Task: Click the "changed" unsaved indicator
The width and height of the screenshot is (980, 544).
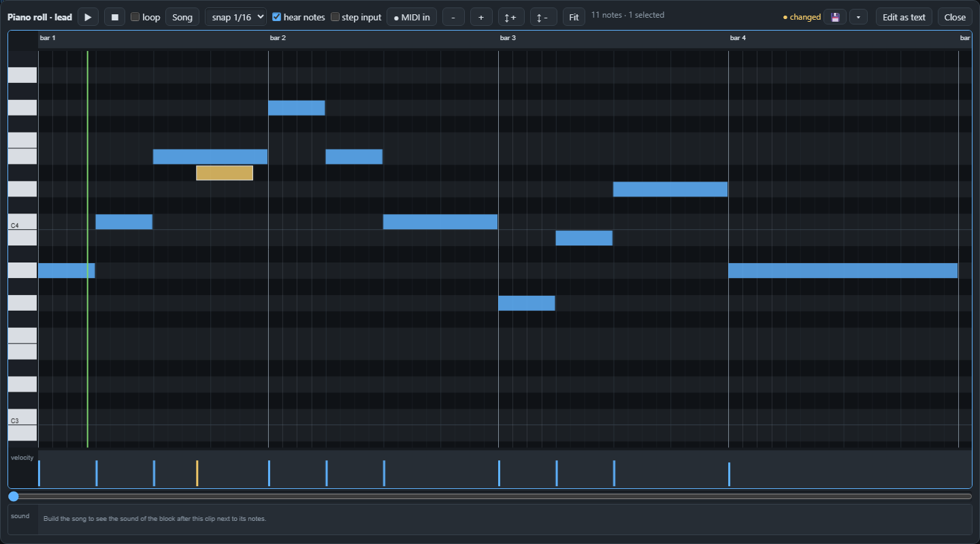Action: (x=802, y=17)
